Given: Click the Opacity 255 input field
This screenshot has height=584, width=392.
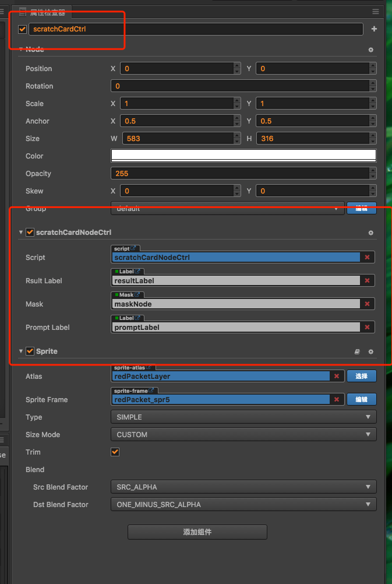Looking at the screenshot, I should pyautogui.click(x=240, y=174).
